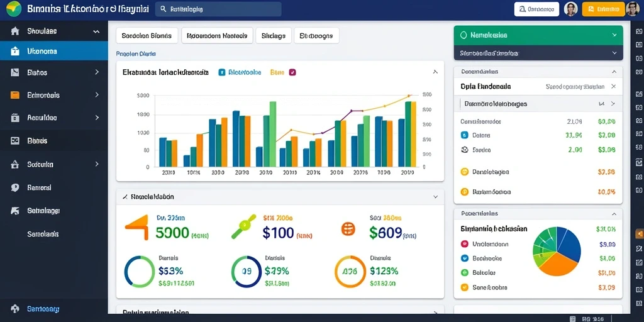Screen dimensions: 644x322
Task: Click the orange legend dot in the pie panel
Action: [x=465, y=287]
